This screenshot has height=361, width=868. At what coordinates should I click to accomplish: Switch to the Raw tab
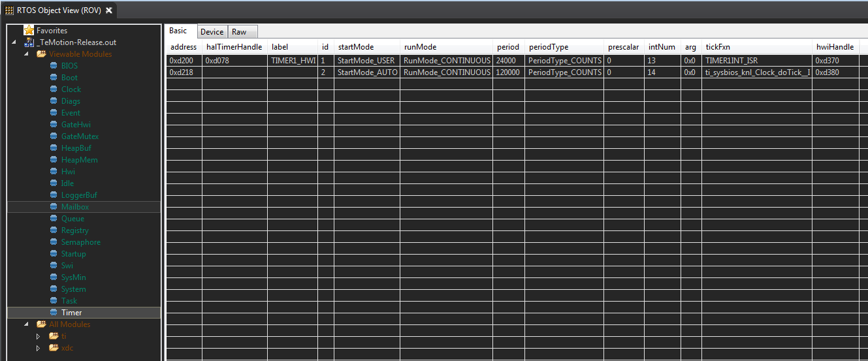[x=239, y=32]
